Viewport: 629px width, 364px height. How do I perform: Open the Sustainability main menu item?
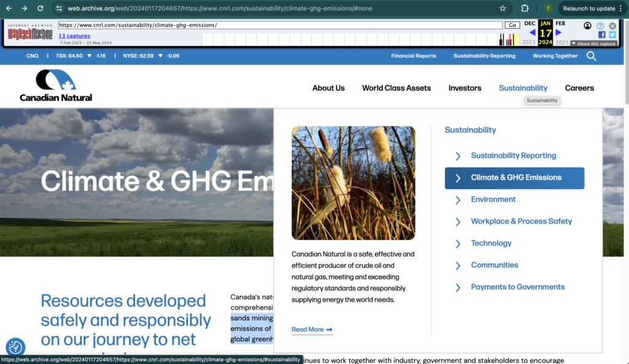tap(523, 88)
